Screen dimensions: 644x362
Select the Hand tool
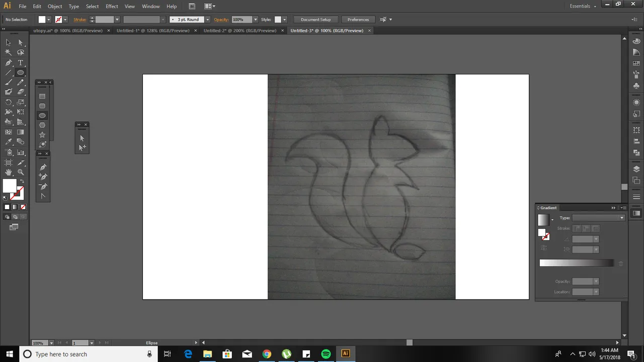pos(9,172)
